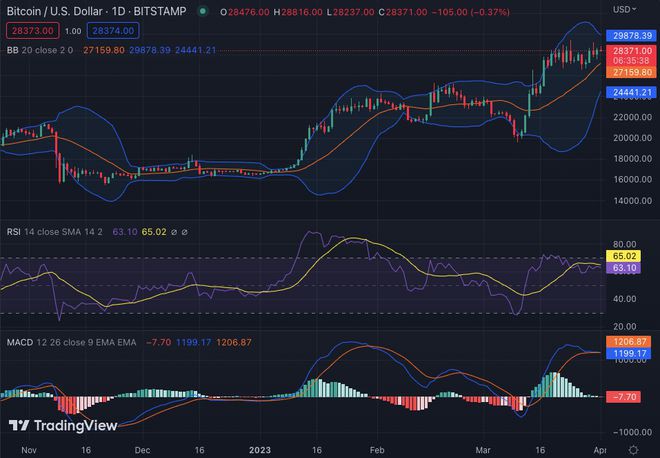The height and width of the screenshot is (458, 660).
Task: Click the Dec label on the time axis
Action: [x=142, y=450]
